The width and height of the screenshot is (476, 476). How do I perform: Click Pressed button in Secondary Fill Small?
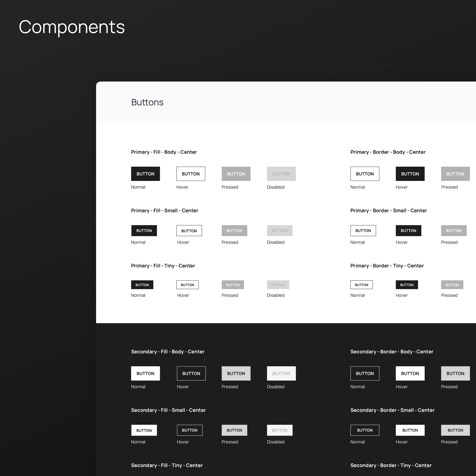[234, 430]
